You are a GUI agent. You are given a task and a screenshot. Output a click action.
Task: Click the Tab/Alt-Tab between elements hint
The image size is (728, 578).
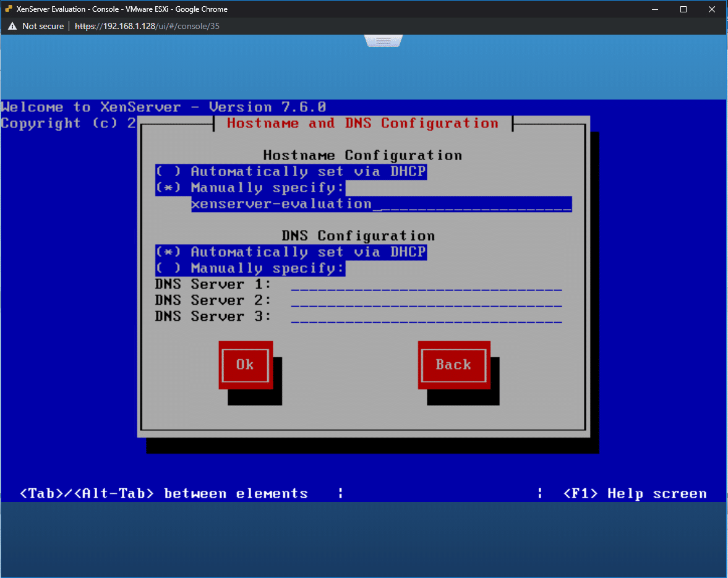164,493
